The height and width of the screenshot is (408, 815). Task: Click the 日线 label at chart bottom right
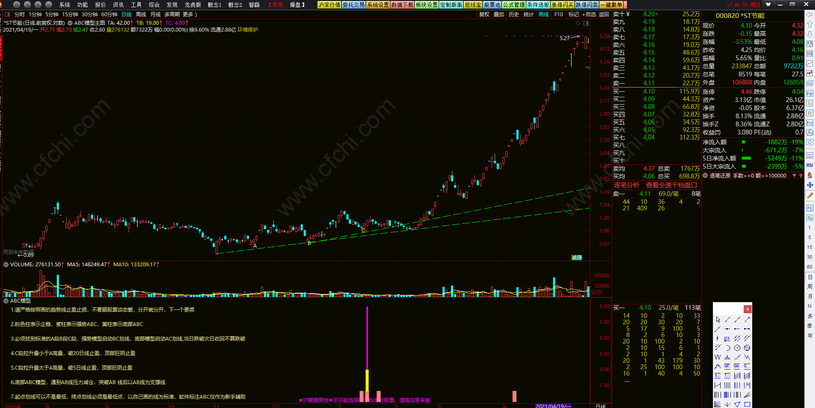600,405
